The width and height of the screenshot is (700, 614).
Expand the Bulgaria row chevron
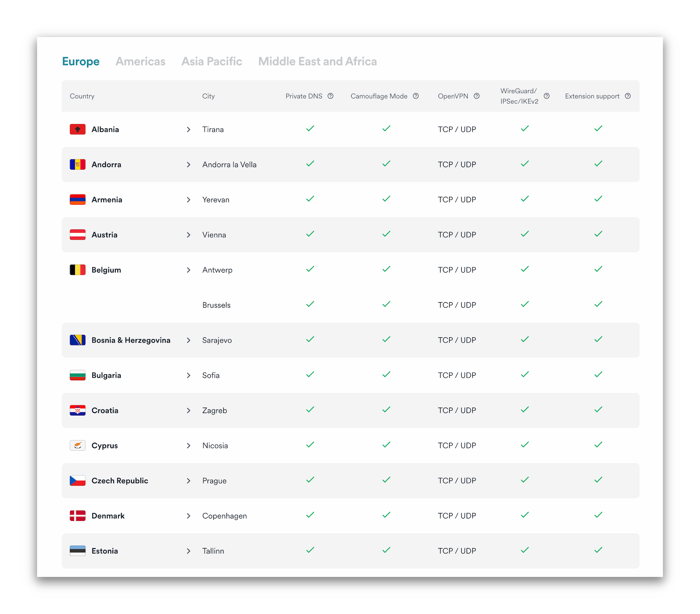pos(189,375)
